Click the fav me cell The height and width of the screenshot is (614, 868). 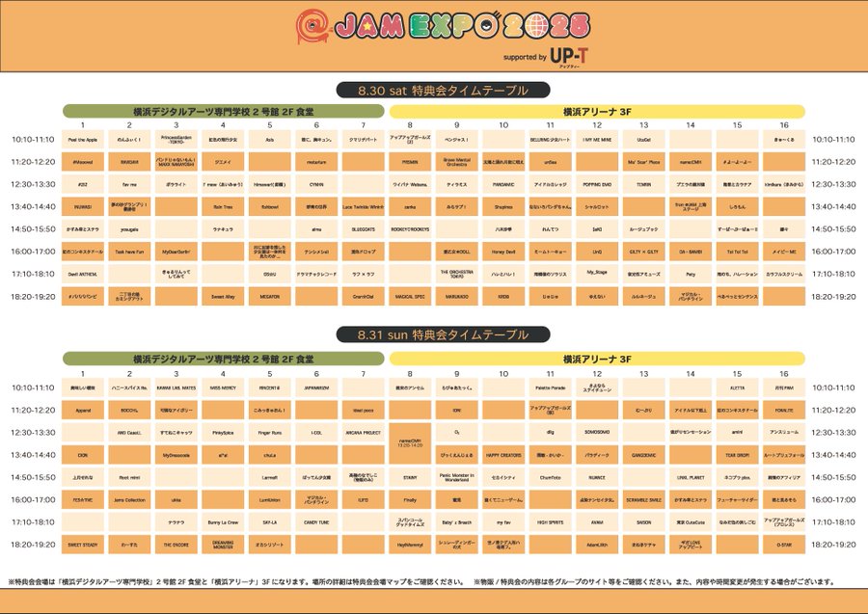pos(129,184)
